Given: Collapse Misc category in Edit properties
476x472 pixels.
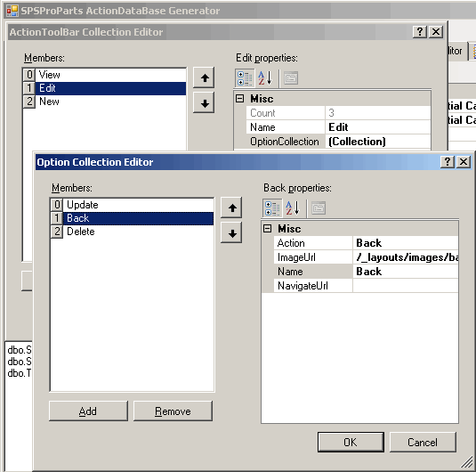Looking at the screenshot, I should click(240, 99).
